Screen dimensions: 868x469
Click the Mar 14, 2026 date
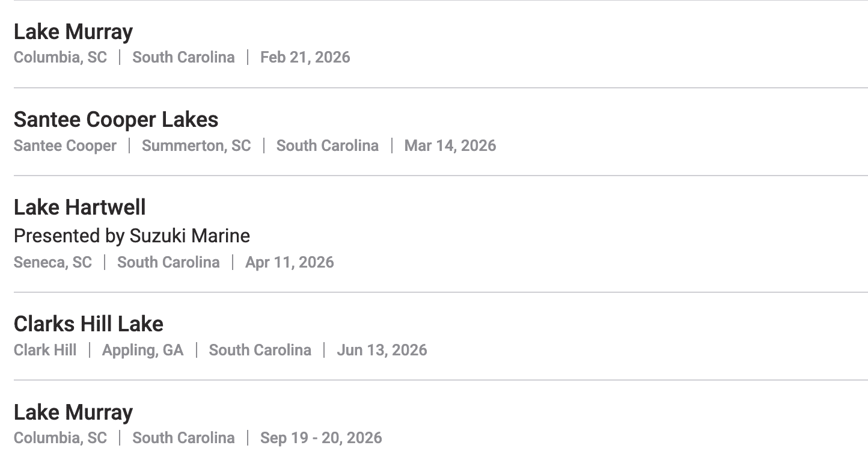click(x=450, y=146)
